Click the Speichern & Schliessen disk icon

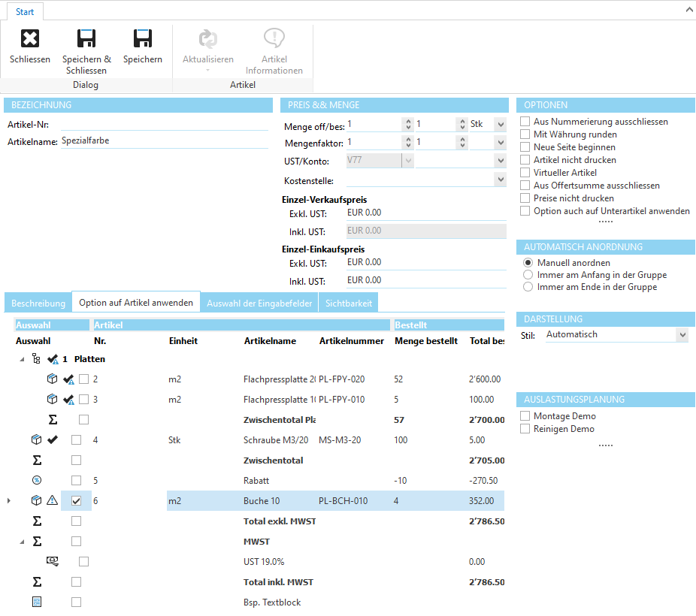(x=86, y=39)
